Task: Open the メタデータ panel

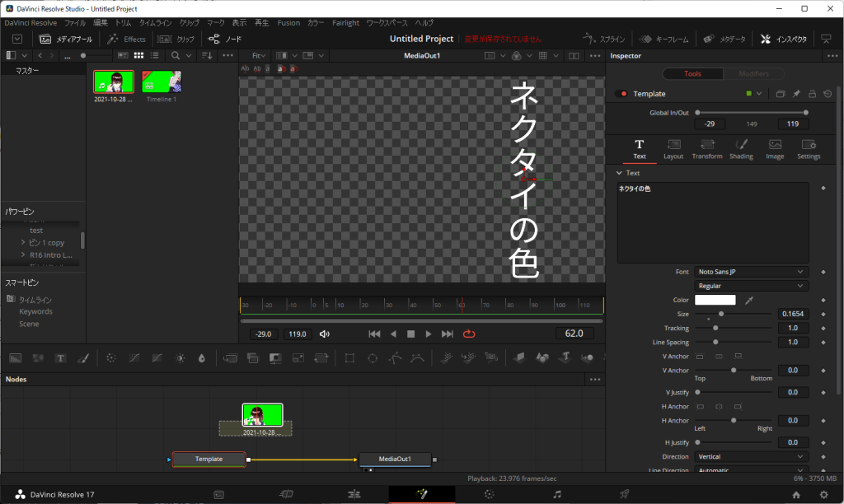Action: (724, 40)
